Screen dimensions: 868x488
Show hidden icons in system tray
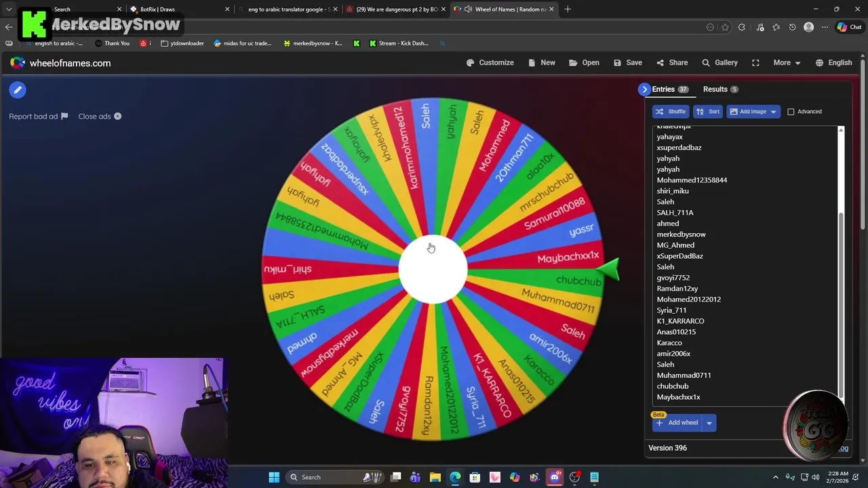[776, 477]
